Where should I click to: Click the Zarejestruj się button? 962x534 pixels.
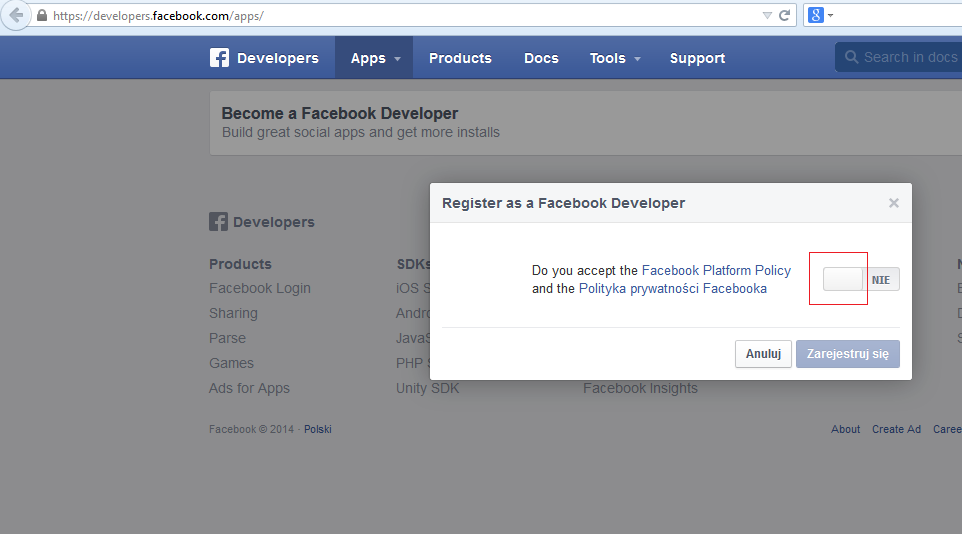tap(848, 354)
